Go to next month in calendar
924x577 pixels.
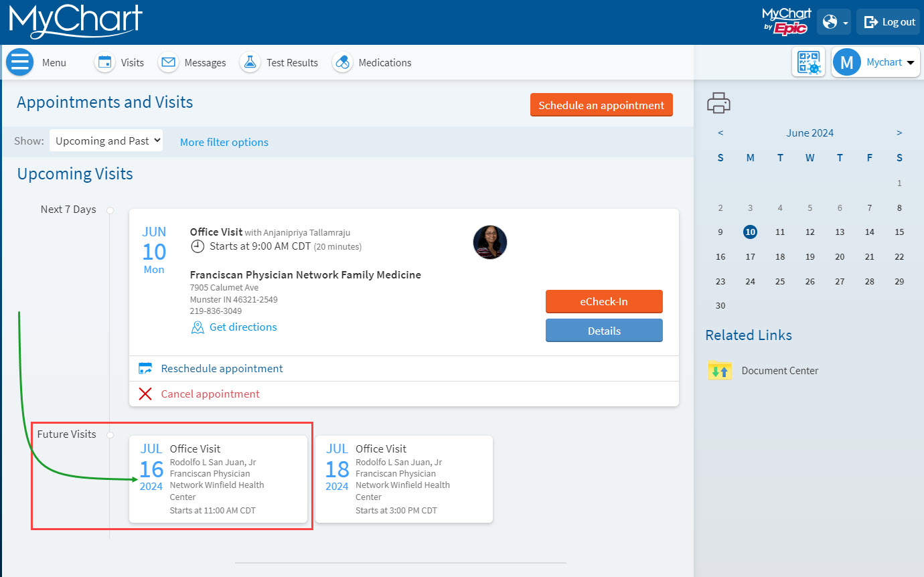[899, 133]
